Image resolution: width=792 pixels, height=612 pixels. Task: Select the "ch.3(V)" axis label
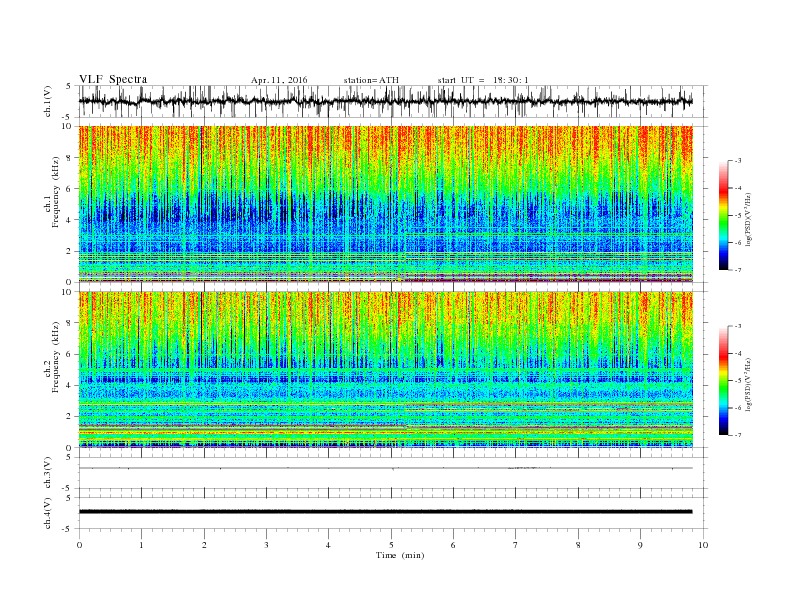coord(48,473)
